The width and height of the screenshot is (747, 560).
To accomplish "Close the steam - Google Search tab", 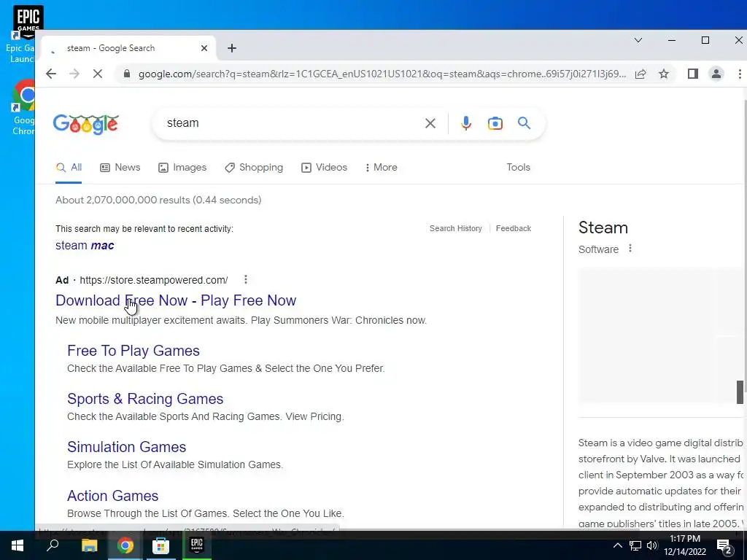I will pos(204,48).
